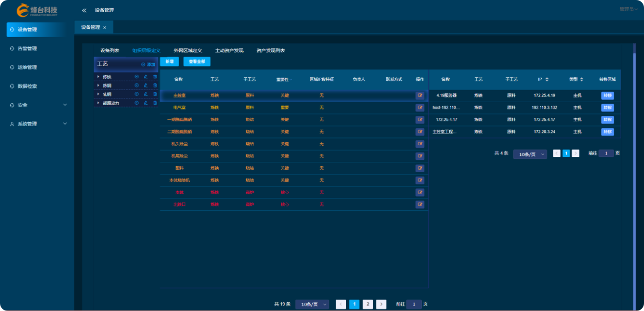
Task: Click the edit icon in the 主控室 row
Action: tap(420, 95)
